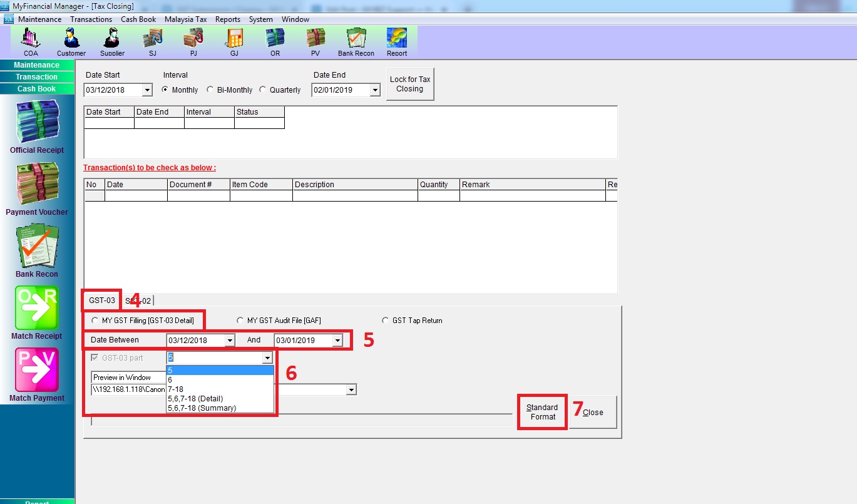
Task: Click the Lock for Tax Closing button
Action: pyautogui.click(x=410, y=84)
